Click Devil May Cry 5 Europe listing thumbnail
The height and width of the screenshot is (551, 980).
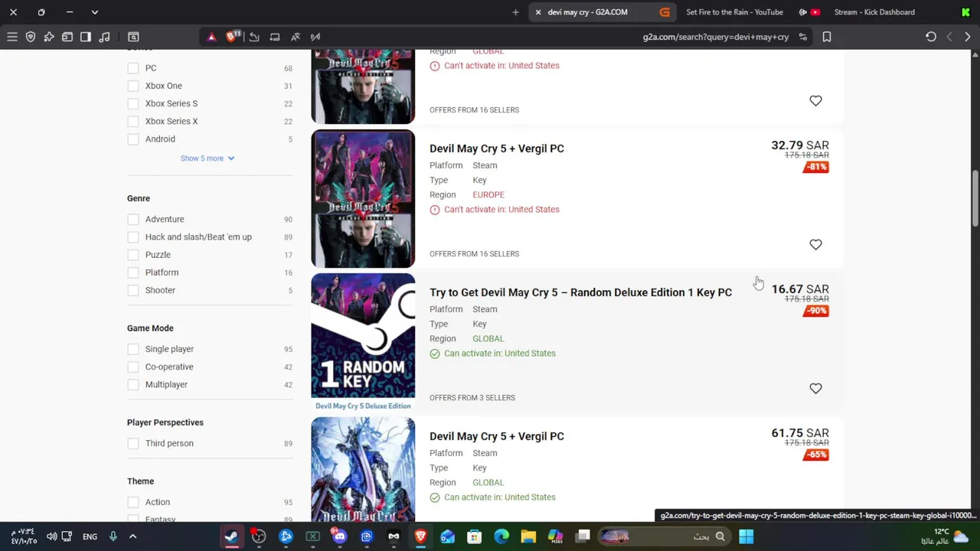coord(363,198)
